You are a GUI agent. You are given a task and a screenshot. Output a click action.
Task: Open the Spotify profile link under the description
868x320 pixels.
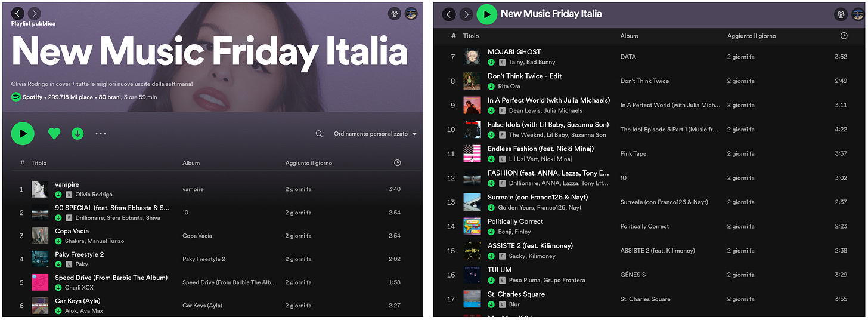[x=32, y=97]
